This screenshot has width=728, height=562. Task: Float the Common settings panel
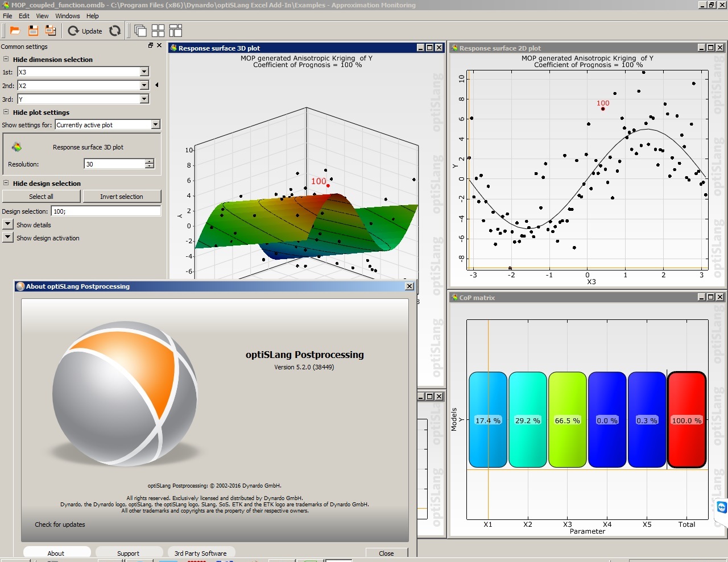point(151,45)
